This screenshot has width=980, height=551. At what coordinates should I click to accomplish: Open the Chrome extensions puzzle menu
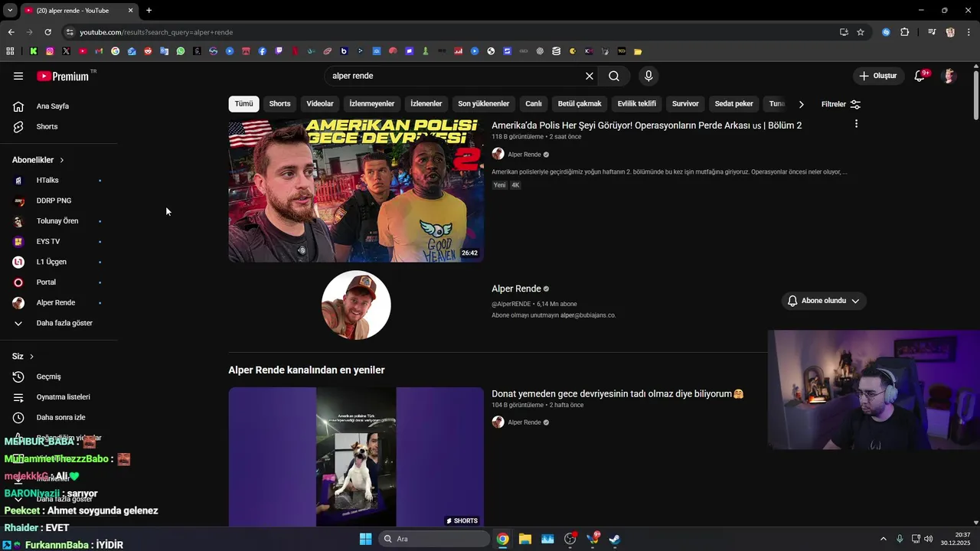[905, 32]
